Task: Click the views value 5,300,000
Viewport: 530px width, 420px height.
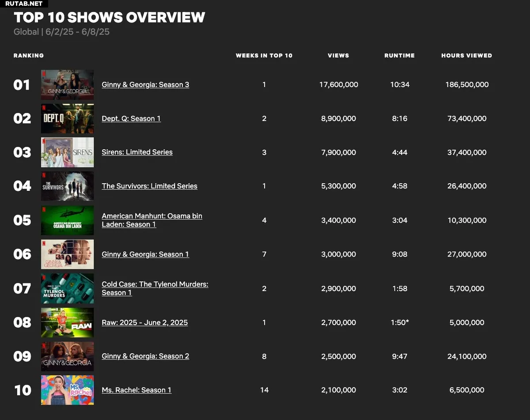Action: click(x=339, y=186)
